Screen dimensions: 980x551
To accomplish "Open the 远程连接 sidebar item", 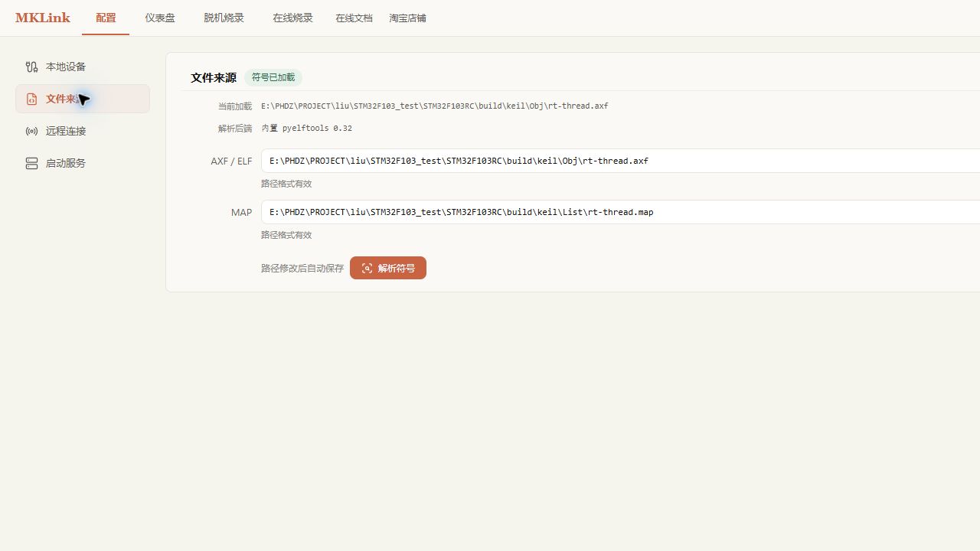I will pyautogui.click(x=83, y=131).
